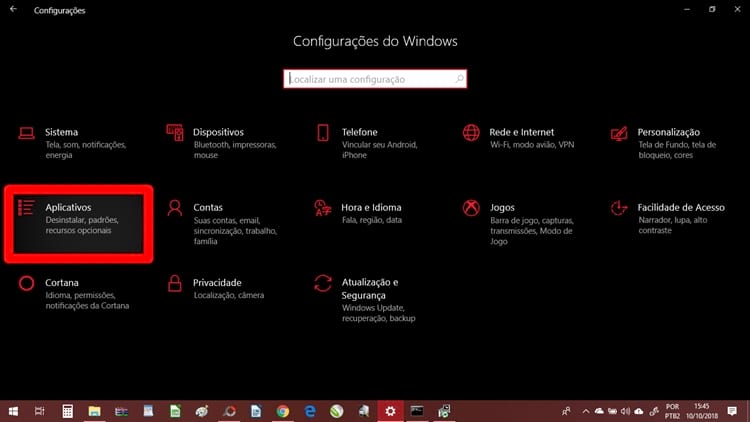750x422 pixels.
Task: Open the Sistema settings category
Action: tap(60, 132)
